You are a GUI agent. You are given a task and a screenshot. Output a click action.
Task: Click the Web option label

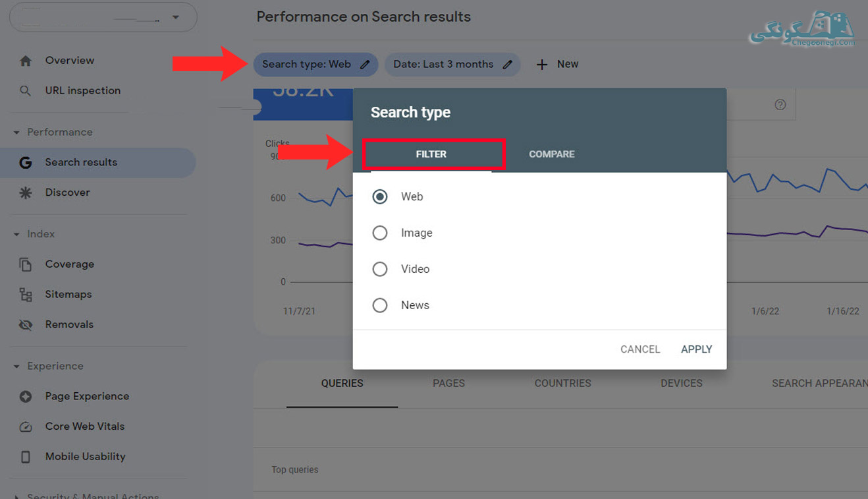412,196
